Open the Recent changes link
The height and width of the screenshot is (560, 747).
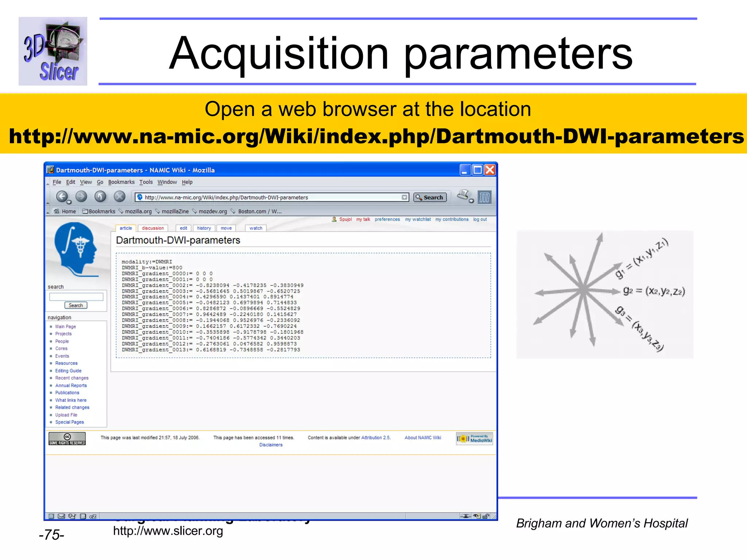(72, 378)
